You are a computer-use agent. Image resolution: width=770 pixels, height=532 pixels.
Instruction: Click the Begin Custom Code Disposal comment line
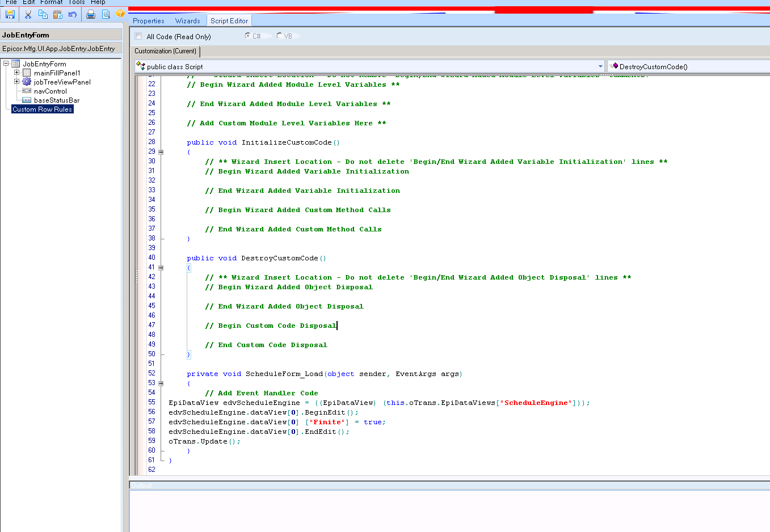point(271,326)
